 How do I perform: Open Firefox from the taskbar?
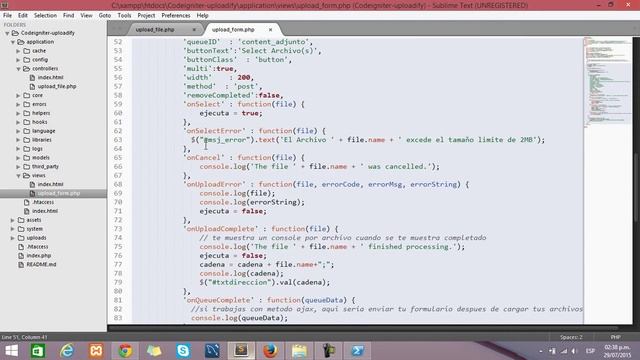click(270, 351)
